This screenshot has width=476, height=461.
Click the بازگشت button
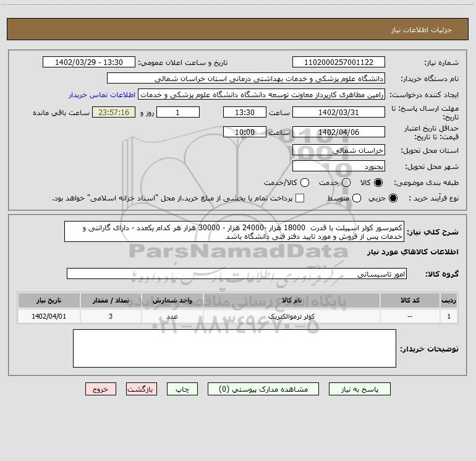click(142, 389)
